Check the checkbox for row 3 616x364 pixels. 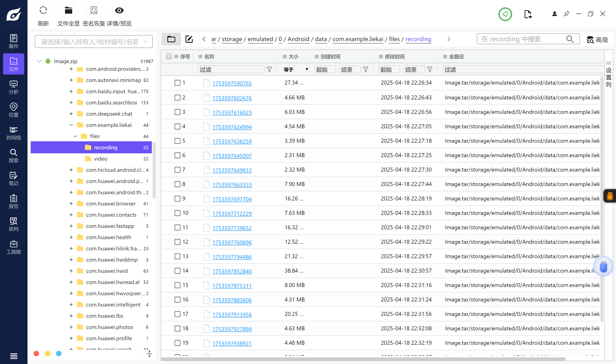pyautogui.click(x=178, y=112)
